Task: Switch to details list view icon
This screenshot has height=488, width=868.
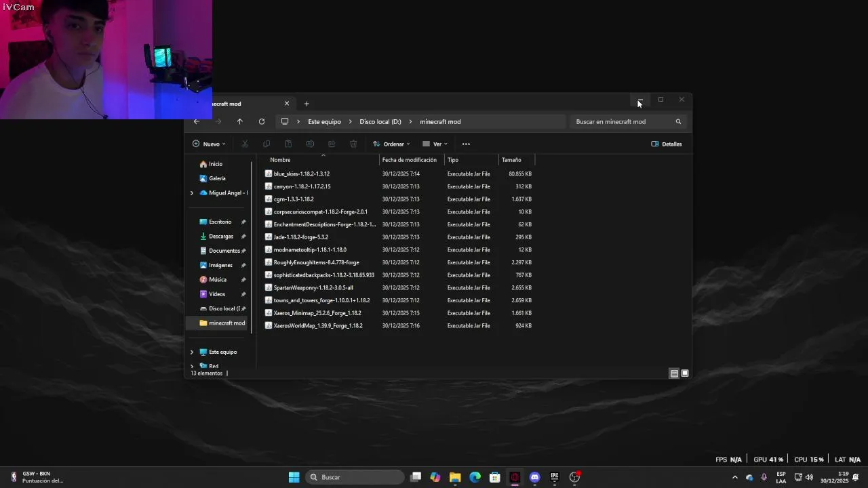Action: 674,373
